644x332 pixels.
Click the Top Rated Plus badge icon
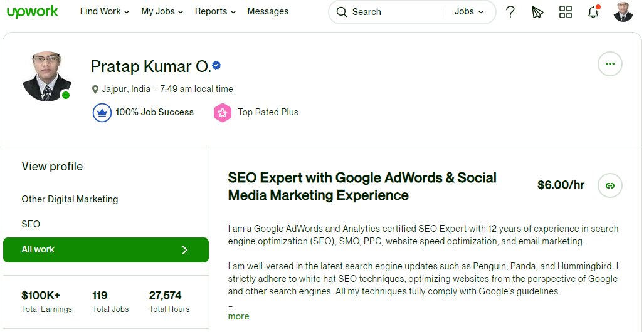[x=222, y=113]
